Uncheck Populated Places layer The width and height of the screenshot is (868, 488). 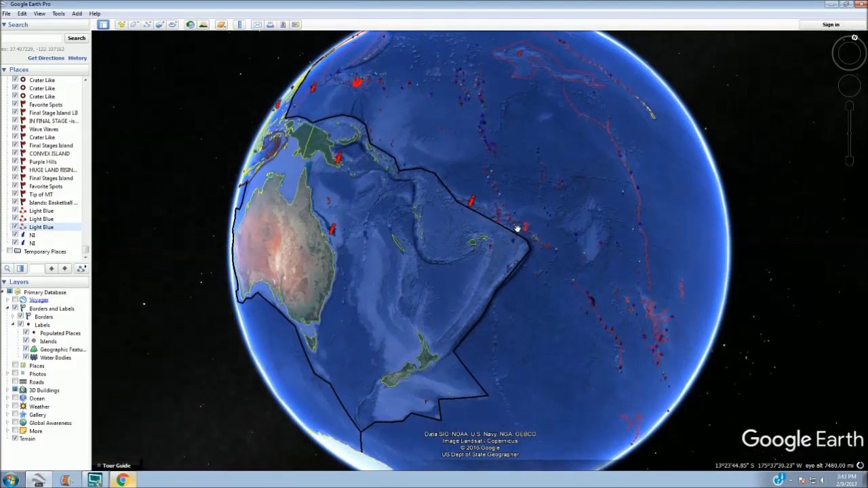click(26, 333)
